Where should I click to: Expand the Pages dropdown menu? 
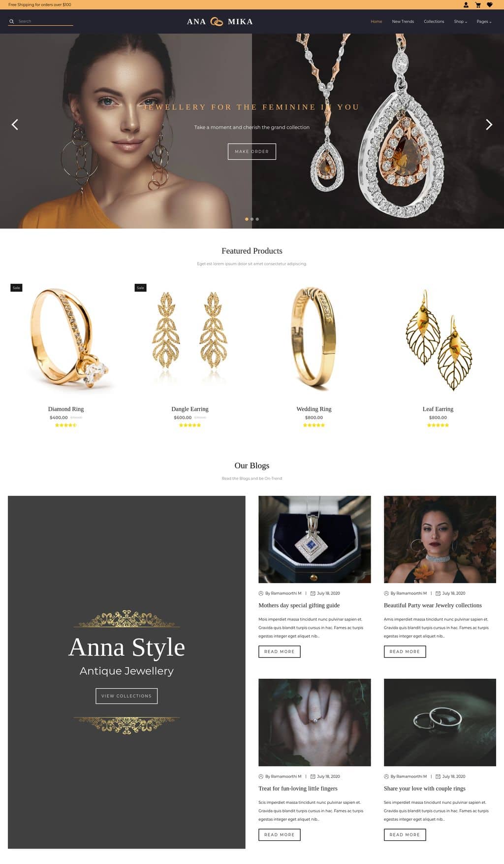tap(484, 22)
